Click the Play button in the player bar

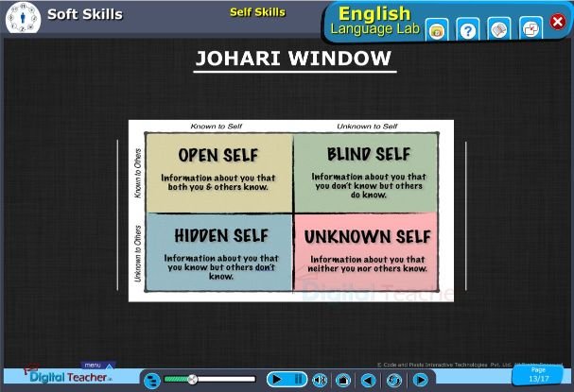tap(276, 380)
